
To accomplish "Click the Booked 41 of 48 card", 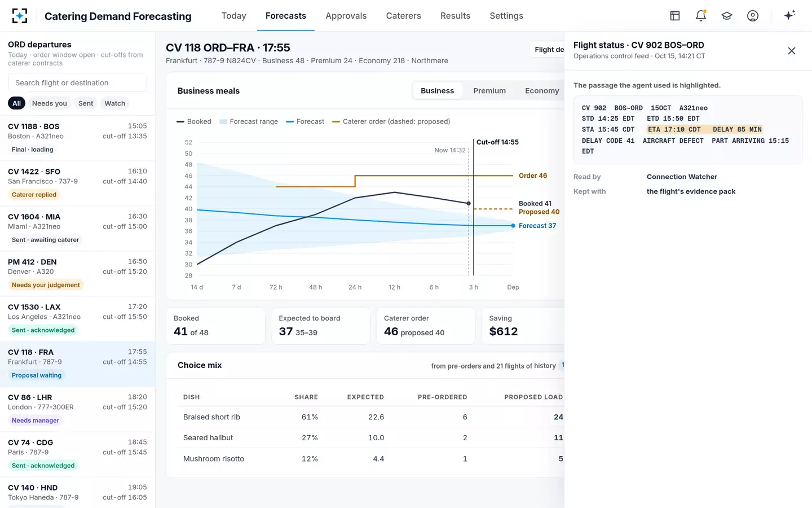I will click(215, 326).
